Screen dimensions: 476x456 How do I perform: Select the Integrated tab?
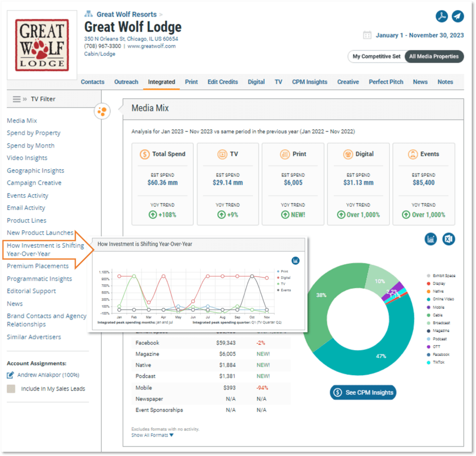(x=161, y=82)
